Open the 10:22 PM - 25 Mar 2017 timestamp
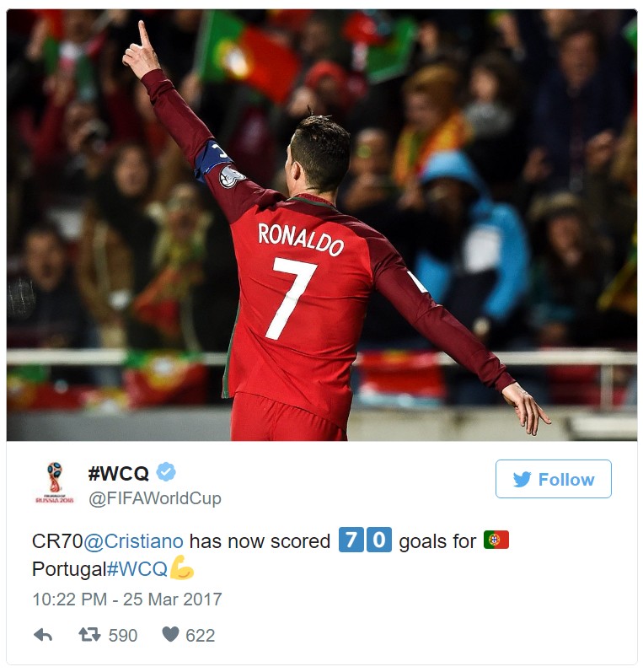 pos(127,599)
